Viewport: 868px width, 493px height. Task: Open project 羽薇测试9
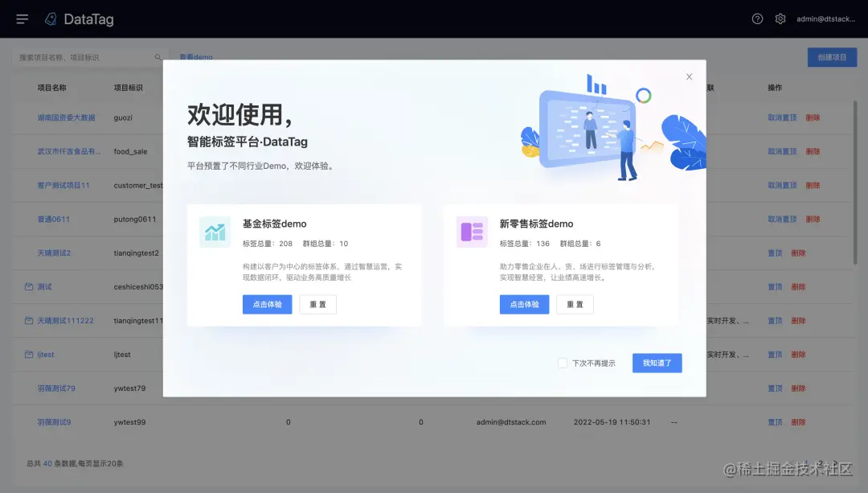coord(54,422)
